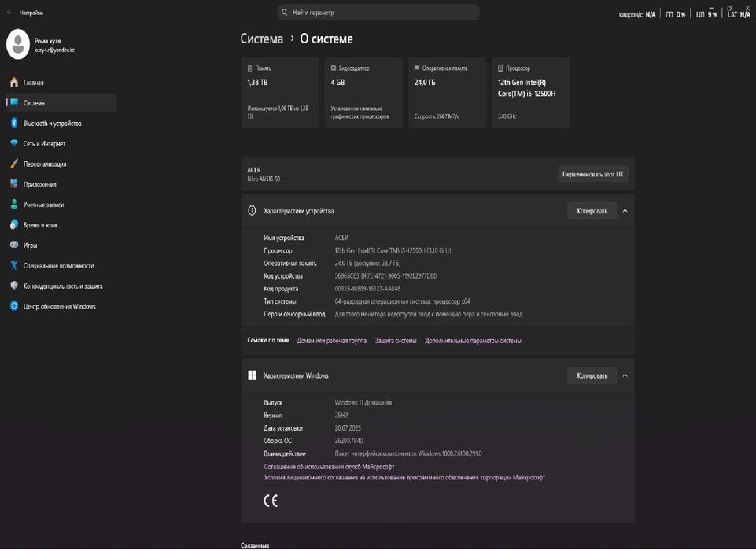
Task: Click the Учетные записи person icon
Action: coord(14,205)
